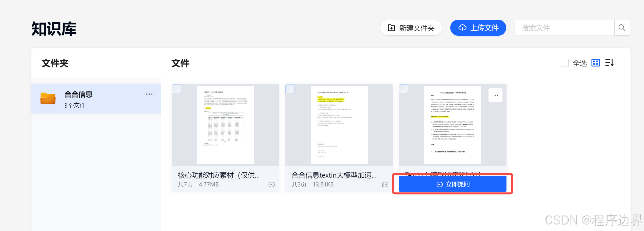The width and height of the screenshot is (644, 231).
Task: Click the 立即提问 ask now button
Action: pos(453,184)
